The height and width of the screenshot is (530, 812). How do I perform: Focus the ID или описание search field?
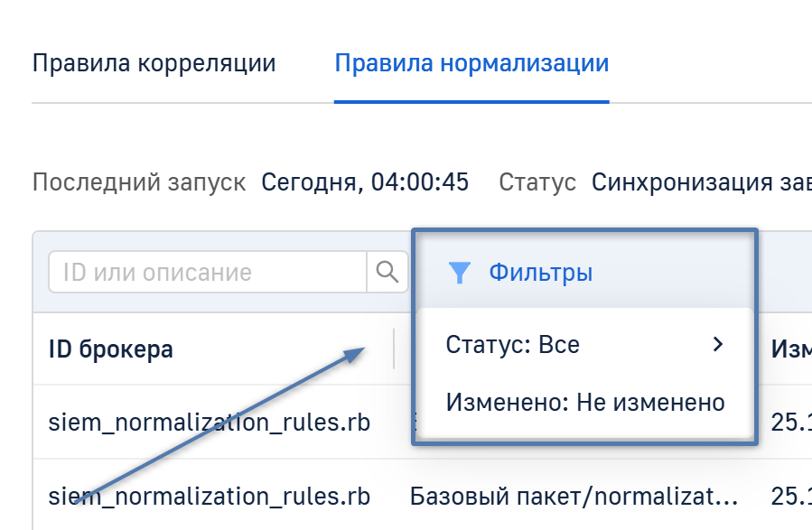click(x=208, y=273)
